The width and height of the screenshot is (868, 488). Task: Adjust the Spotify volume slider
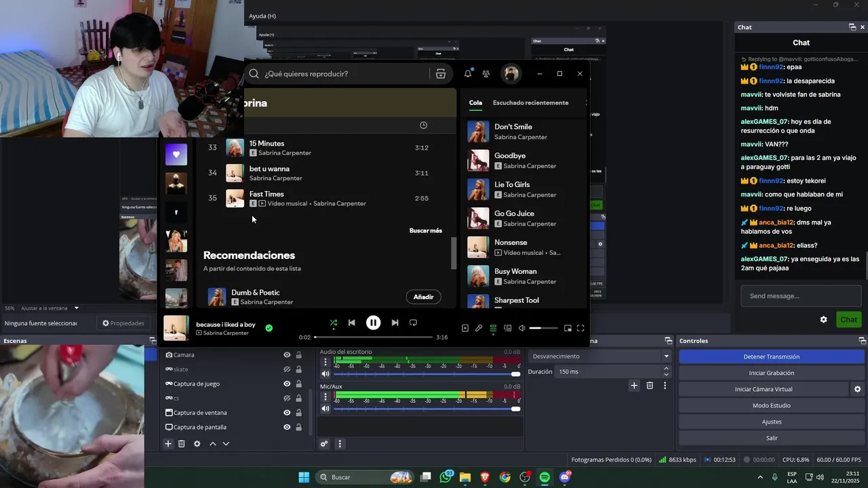pyautogui.click(x=543, y=328)
